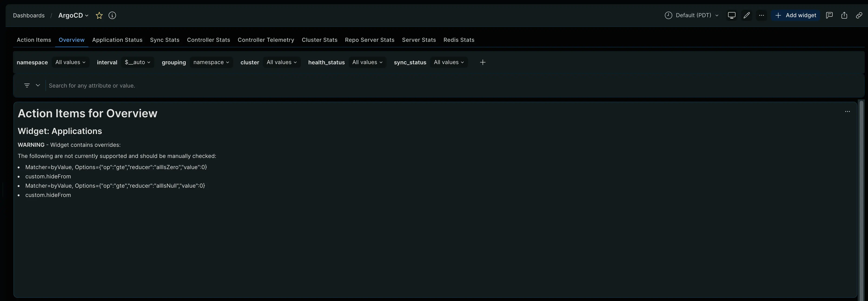868x301 pixels.
Task: Expand the namespace All values dropdown
Action: (x=70, y=62)
